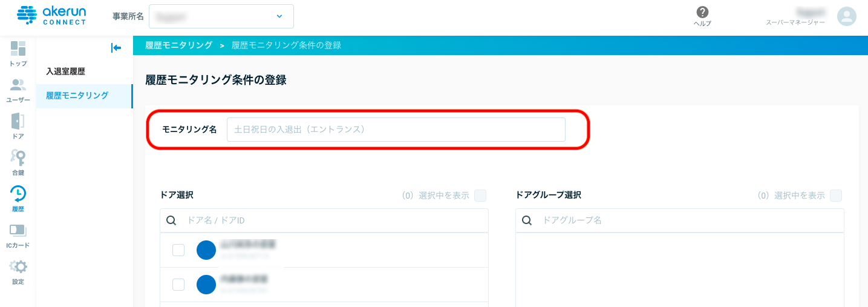
Task: Check the first door row checkbox
Action: 178,250
